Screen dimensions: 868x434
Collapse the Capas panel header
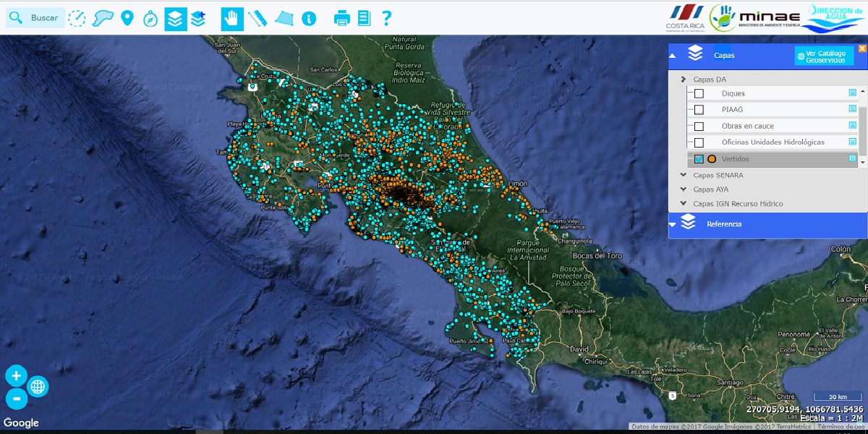coord(673,55)
